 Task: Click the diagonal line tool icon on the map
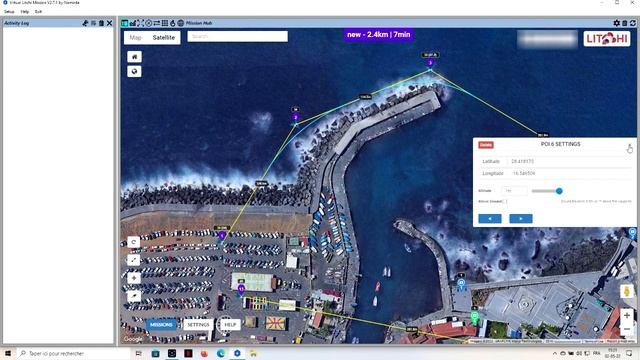click(133, 260)
